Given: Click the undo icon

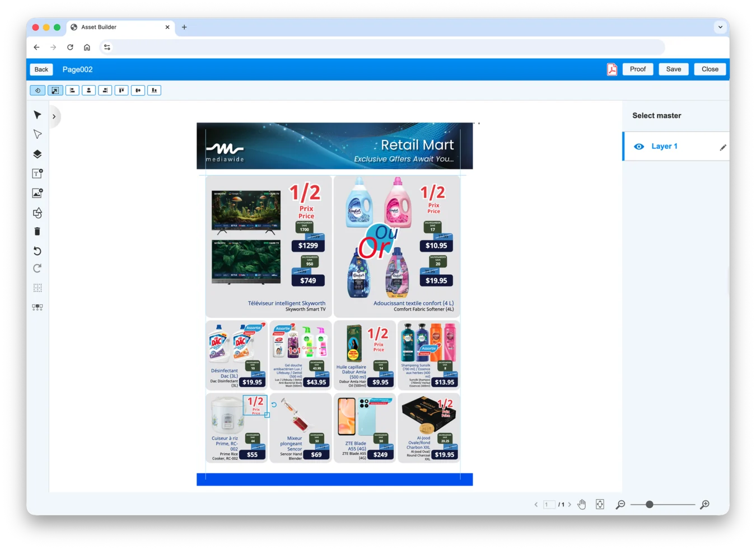Looking at the screenshot, I should click(37, 251).
